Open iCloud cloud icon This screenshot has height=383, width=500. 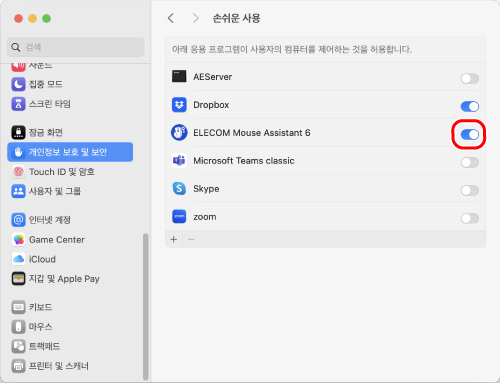18,259
